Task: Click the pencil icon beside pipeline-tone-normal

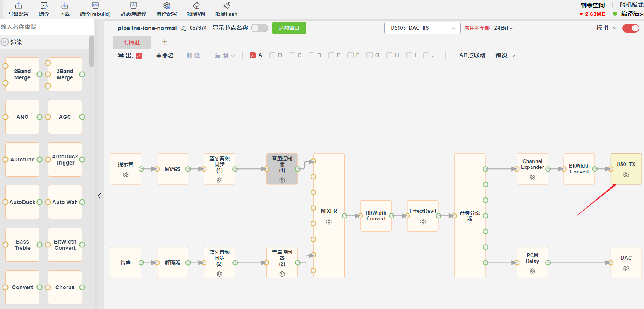Action: click(x=184, y=28)
